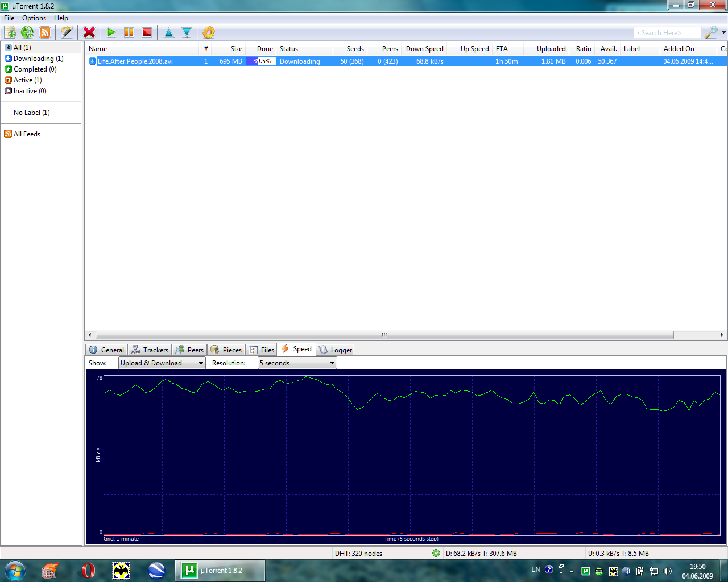The image size is (728, 582).
Task: Switch to the Files tab
Action: tap(262, 350)
